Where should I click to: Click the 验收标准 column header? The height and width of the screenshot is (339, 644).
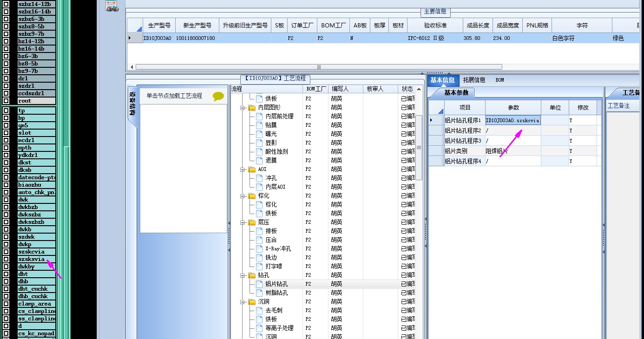(x=435, y=26)
